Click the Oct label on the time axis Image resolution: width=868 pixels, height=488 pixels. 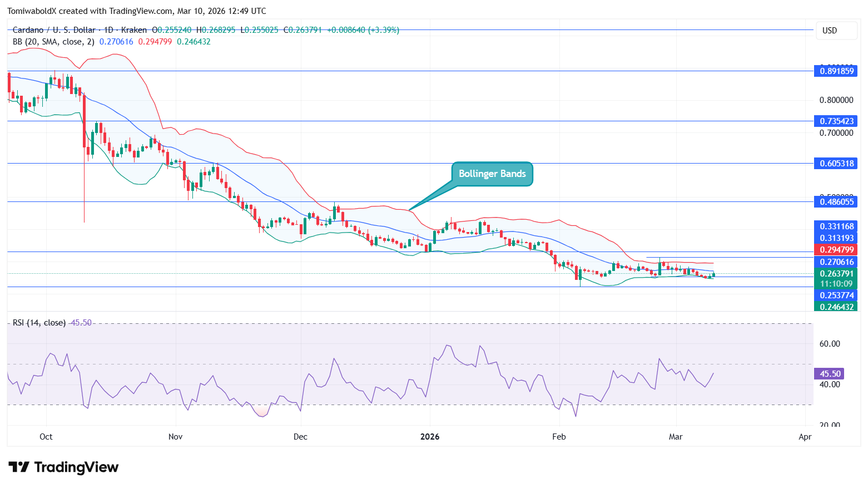tap(46, 437)
